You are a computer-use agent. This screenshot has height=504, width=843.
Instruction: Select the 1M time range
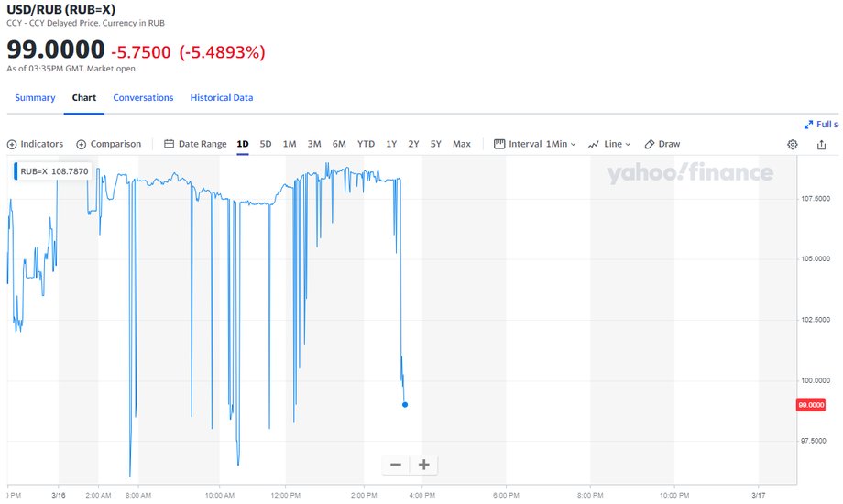tap(290, 144)
